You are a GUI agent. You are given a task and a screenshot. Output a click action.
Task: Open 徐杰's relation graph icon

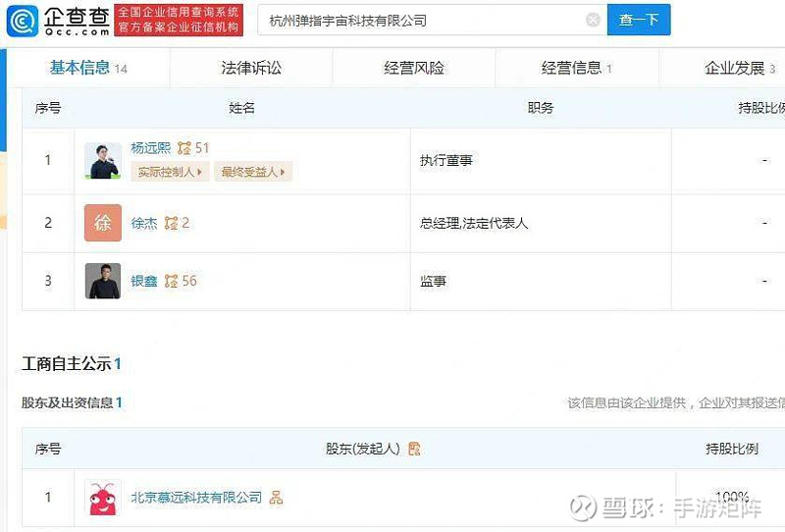(171, 223)
